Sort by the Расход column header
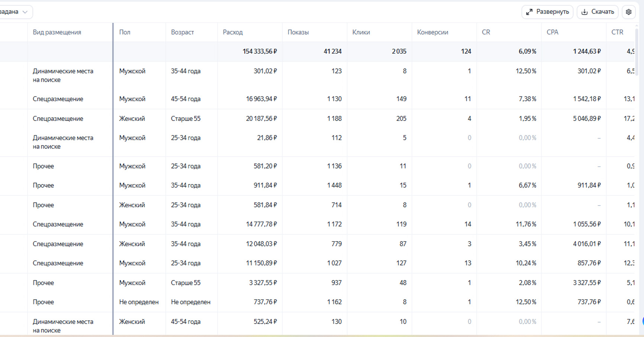This screenshot has width=644, height=337. [233, 32]
